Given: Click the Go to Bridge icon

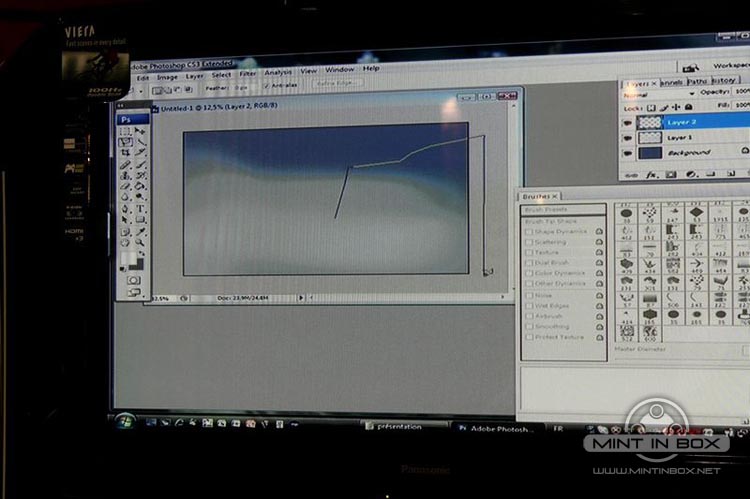Looking at the screenshot, I should [690, 67].
